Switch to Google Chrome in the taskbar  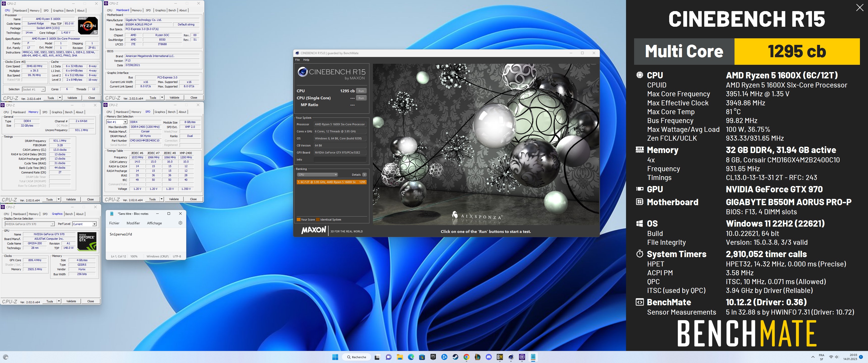click(x=466, y=357)
